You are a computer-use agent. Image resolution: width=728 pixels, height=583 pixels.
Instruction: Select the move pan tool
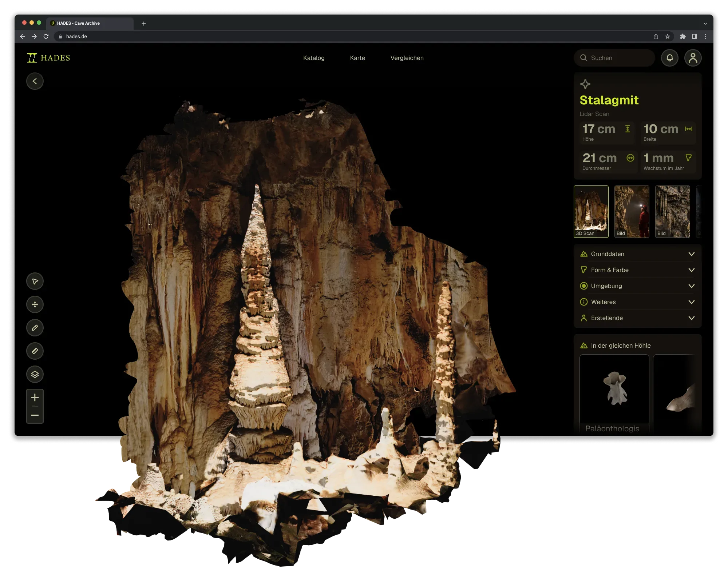coord(35,304)
